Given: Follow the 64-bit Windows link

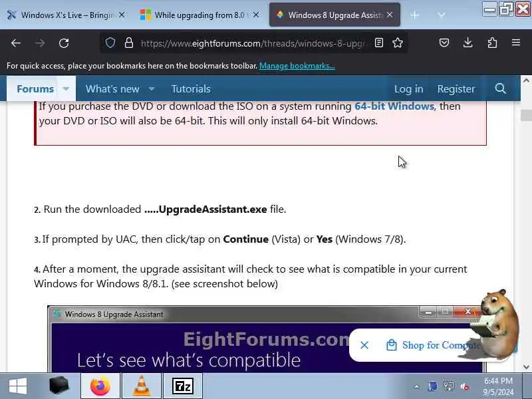Looking at the screenshot, I should pyautogui.click(x=394, y=106).
